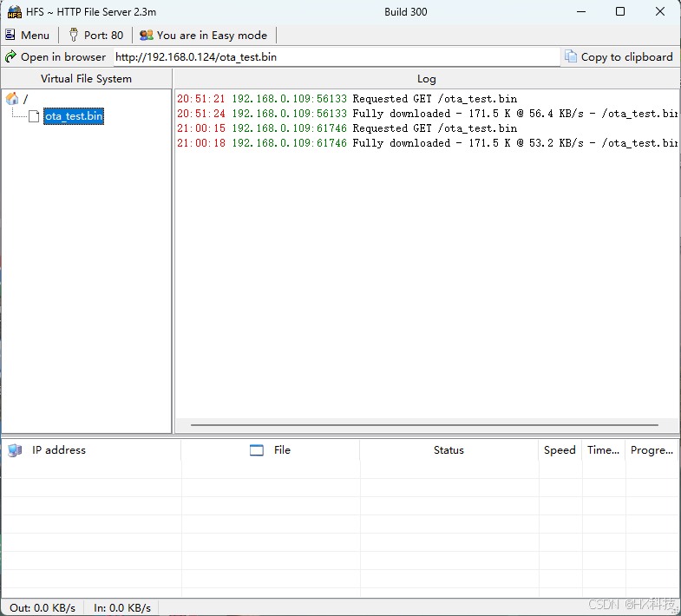Toggle the 'You are in Easy mode' button
Screen dimensions: 681x616
pyautogui.click(x=204, y=36)
